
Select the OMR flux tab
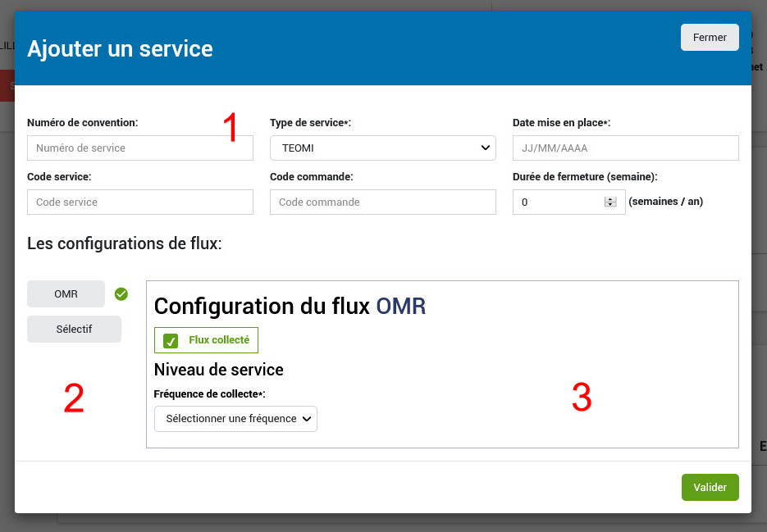pos(66,293)
